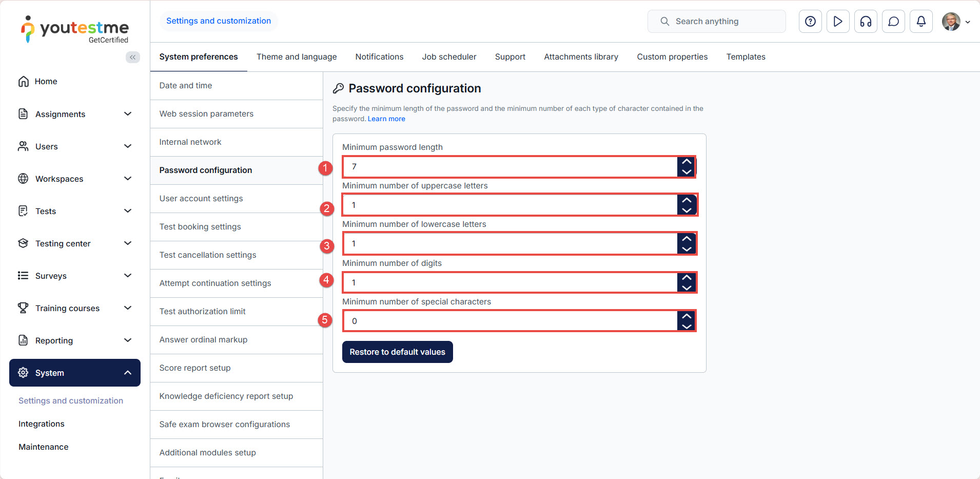Open the Job scheduler tab
Viewport: 980px width, 479px height.
tap(449, 57)
